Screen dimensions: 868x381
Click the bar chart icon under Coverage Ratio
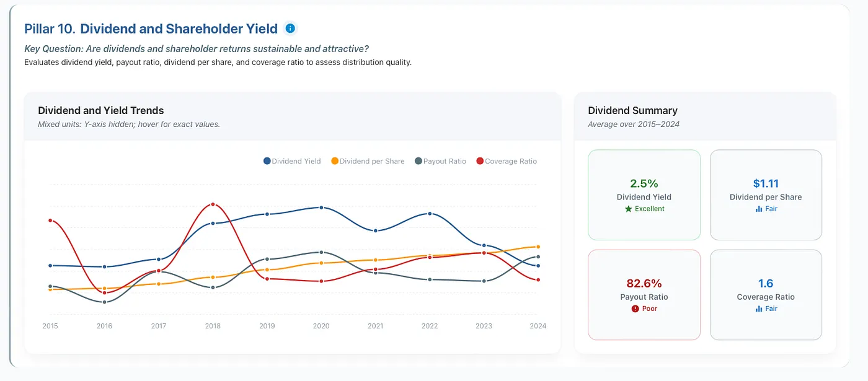[x=759, y=309]
